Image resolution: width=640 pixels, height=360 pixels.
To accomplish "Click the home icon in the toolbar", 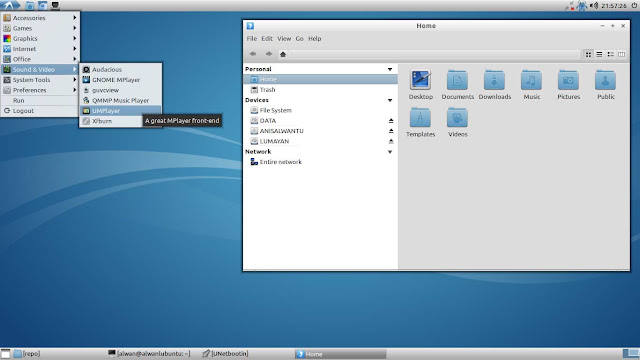I will click(283, 54).
